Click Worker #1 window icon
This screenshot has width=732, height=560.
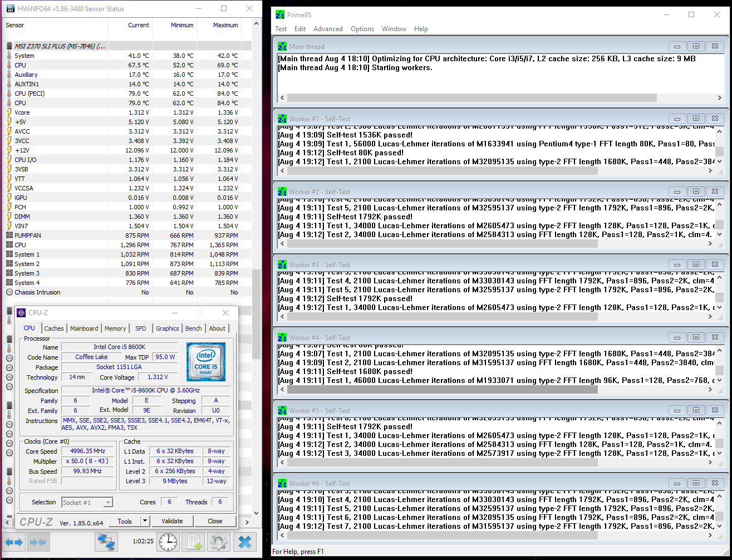tap(282, 119)
